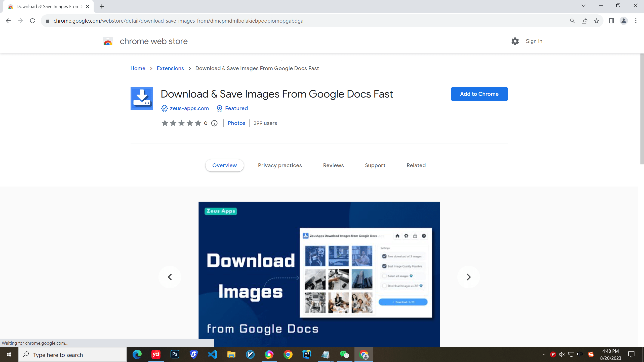The height and width of the screenshot is (362, 644).
Task: Open the Photos category link
Action: pos(236,123)
